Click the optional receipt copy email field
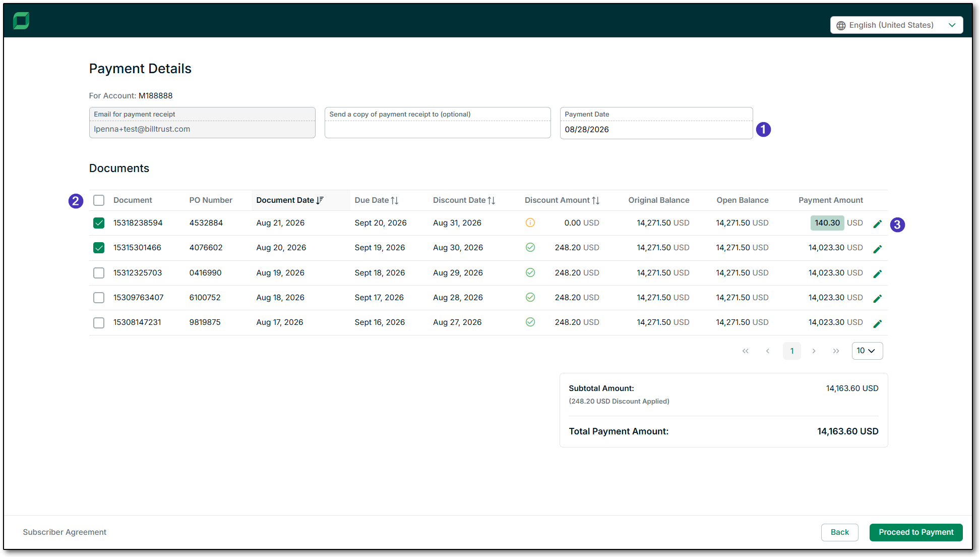980x557 pixels. tap(438, 123)
